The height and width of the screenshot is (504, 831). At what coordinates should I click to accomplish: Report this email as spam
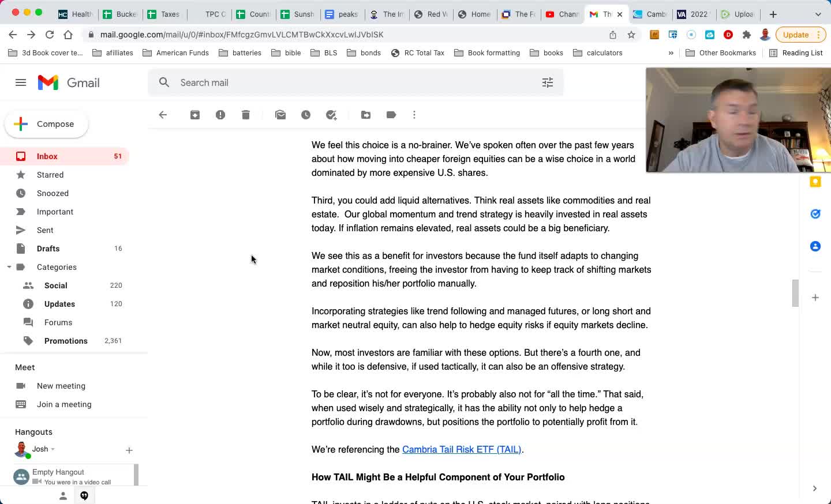[220, 115]
